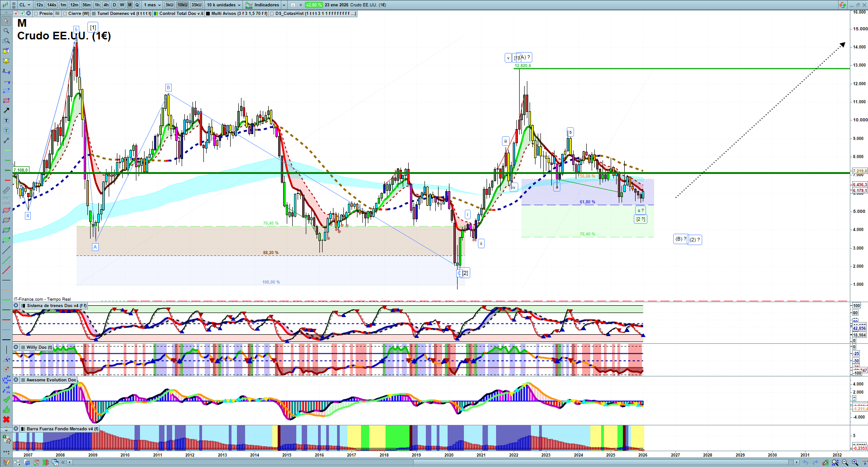868x467 pixels.
Task: Switch to the 144s timeframe
Action: (x=52, y=5)
